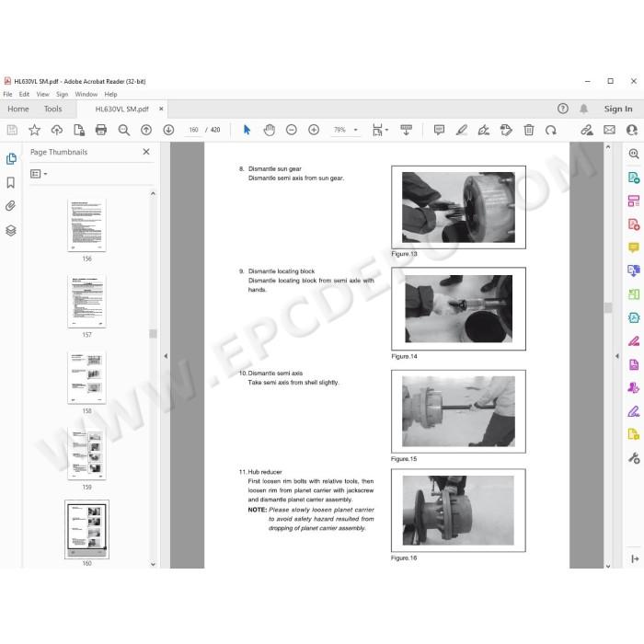The width and height of the screenshot is (644, 644).
Task: Click the Zoom out minus icon
Action: click(292, 131)
